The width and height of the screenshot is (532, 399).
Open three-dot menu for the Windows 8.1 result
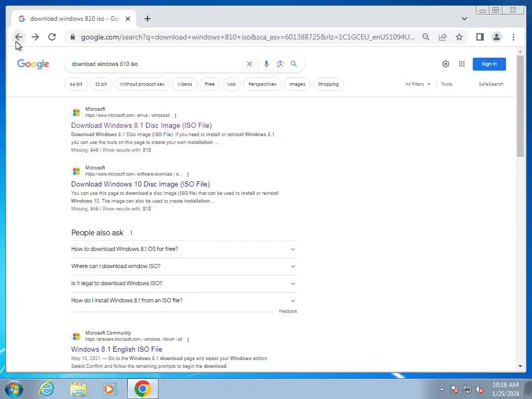[176, 116]
